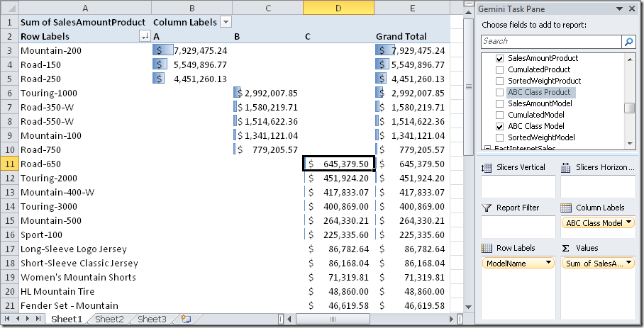
Task: Click field list scroll down arrow
Action: (x=629, y=144)
